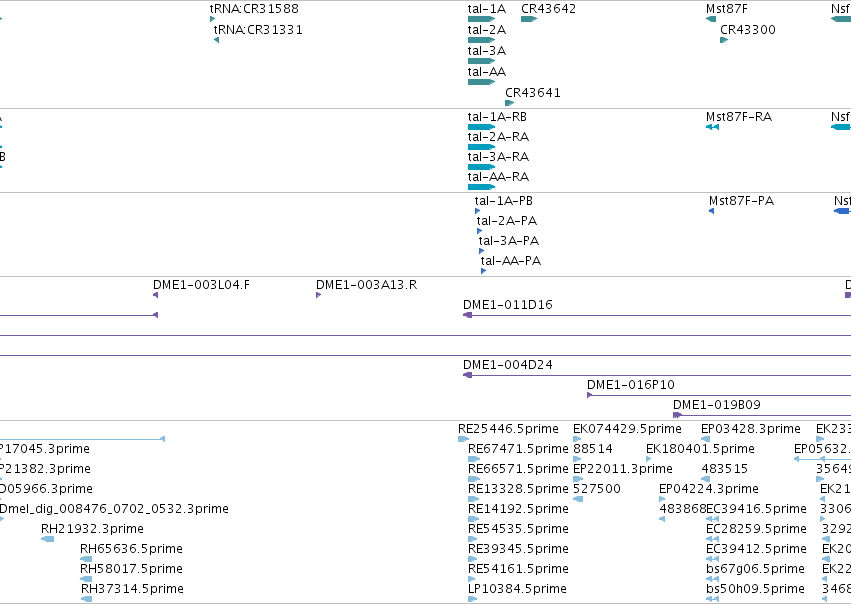
Task: Click EST EC39416.5prime
Action: tap(713, 519)
